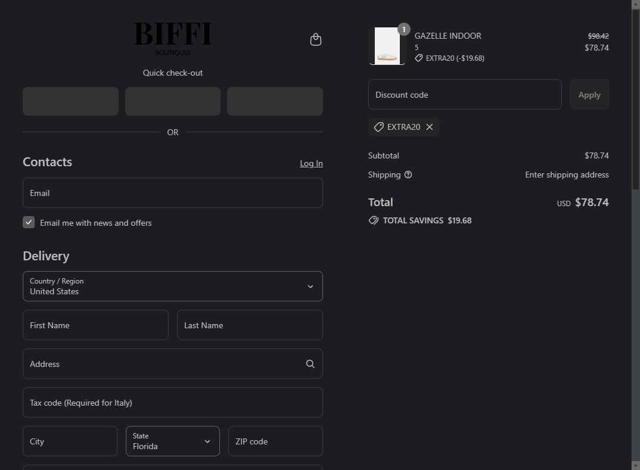
Task: Remove the EXTRA20 discount tag
Action: tap(429, 127)
